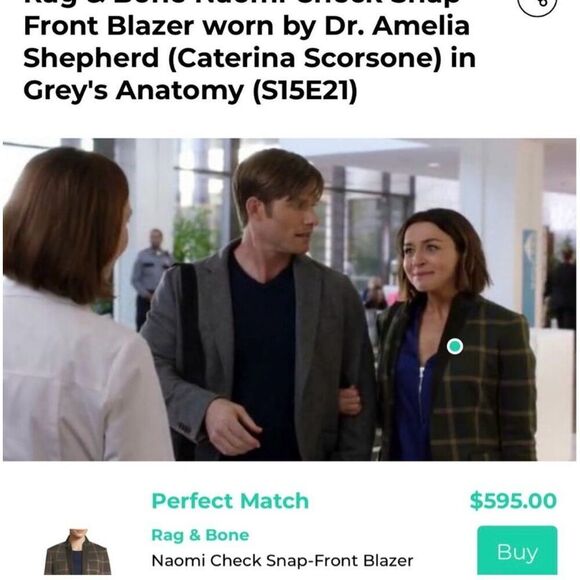Viewport: 580px width, 580px height.
Task: Select the Naomi Check Snap-Front Blazer product name
Action: [x=282, y=561]
